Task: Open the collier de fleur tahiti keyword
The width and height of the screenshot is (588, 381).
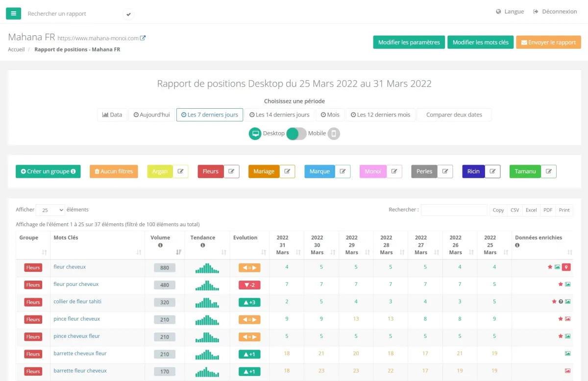Action: pyautogui.click(x=77, y=302)
